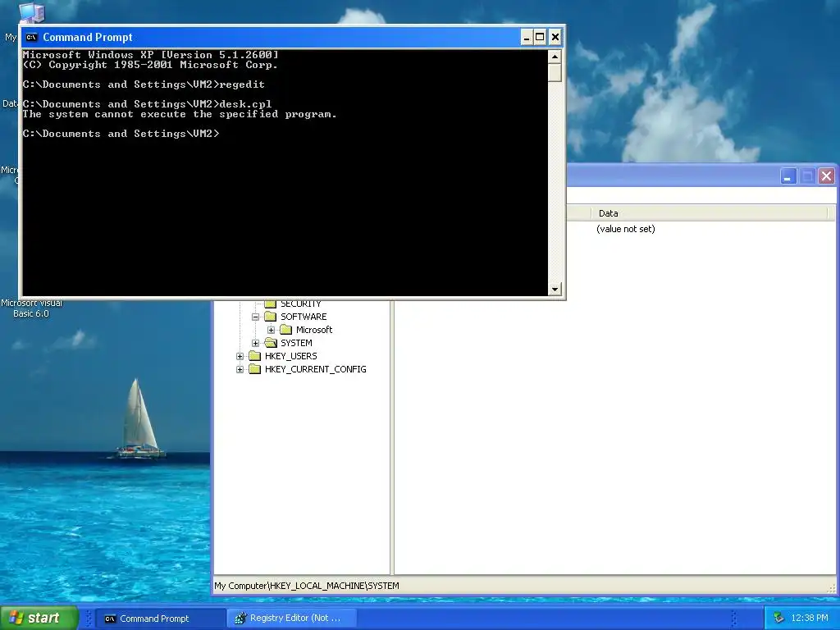The image size is (840, 630).
Task: Select the SYSTEM folder icon in the registry tree
Action: 271,343
